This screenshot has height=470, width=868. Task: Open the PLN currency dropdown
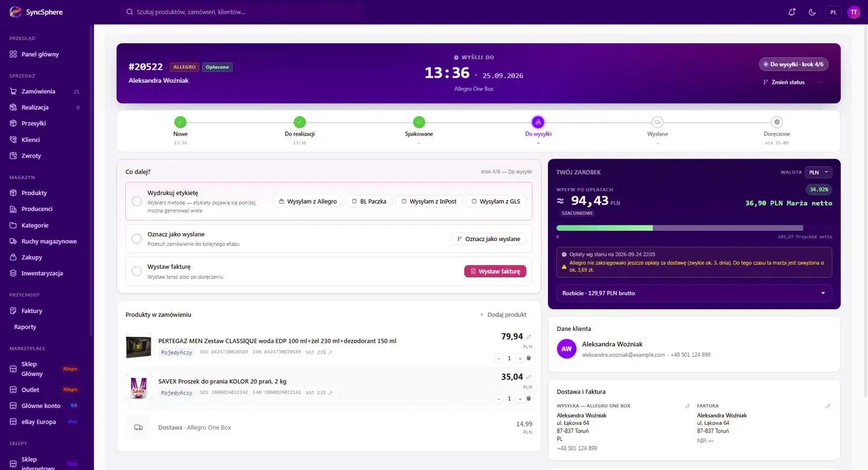point(819,172)
